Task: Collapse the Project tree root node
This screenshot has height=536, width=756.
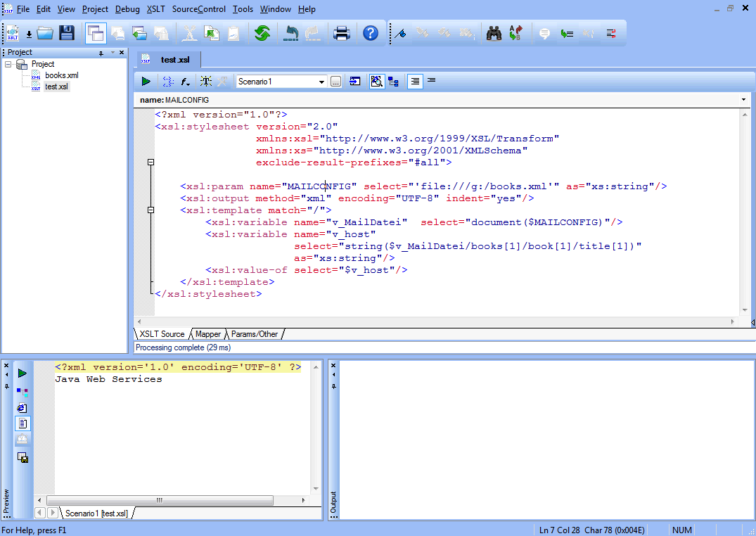Action: [x=8, y=64]
